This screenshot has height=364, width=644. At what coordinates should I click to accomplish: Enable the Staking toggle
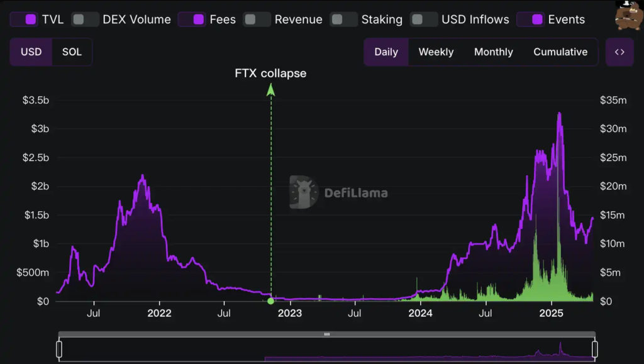tap(343, 19)
